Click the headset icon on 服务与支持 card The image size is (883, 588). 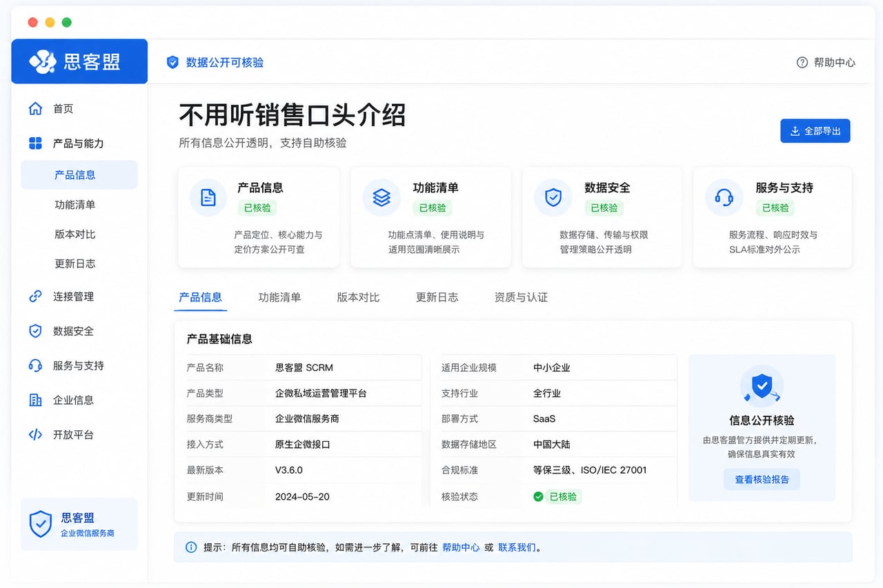tap(724, 198)
